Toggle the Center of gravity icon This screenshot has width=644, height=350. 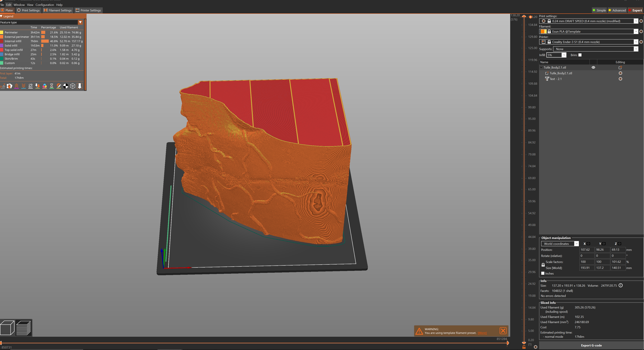tap(66, 86)
